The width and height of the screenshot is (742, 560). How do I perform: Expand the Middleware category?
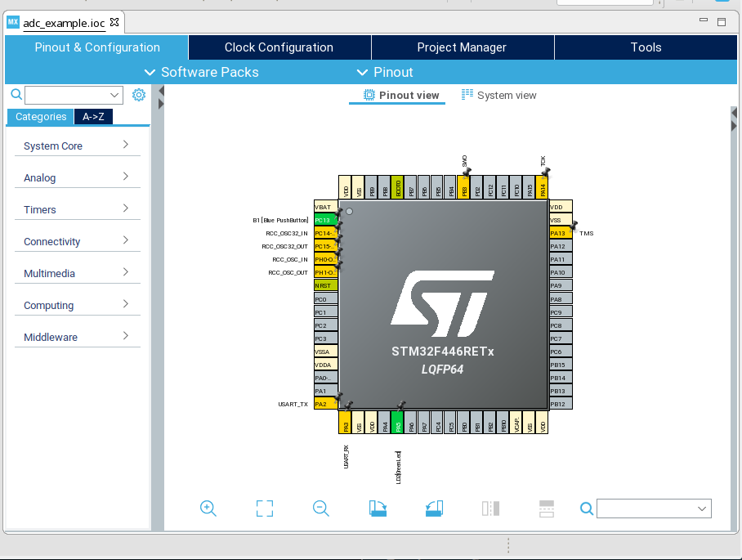78,337
